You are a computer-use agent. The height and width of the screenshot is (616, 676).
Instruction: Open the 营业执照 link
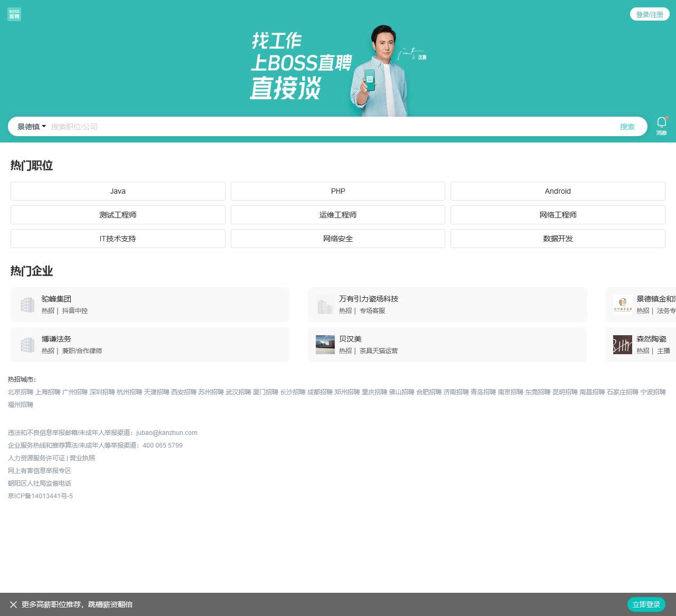coord(82,458)
